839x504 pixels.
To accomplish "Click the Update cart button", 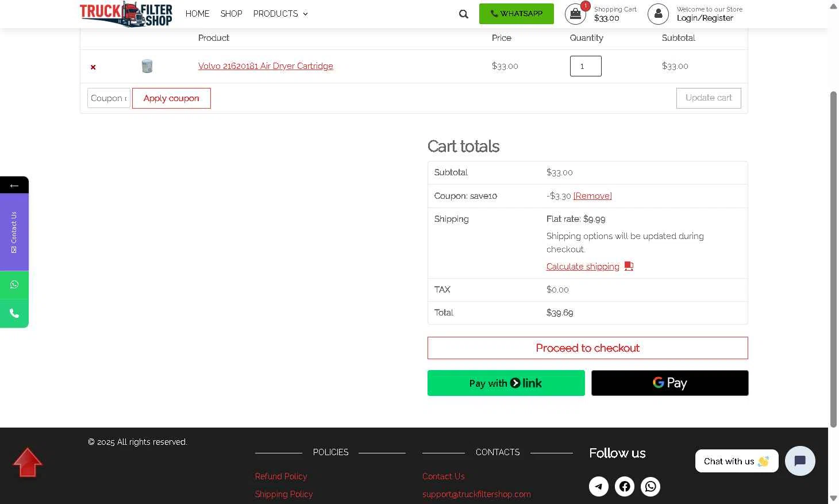I will (x=709, y=98).
